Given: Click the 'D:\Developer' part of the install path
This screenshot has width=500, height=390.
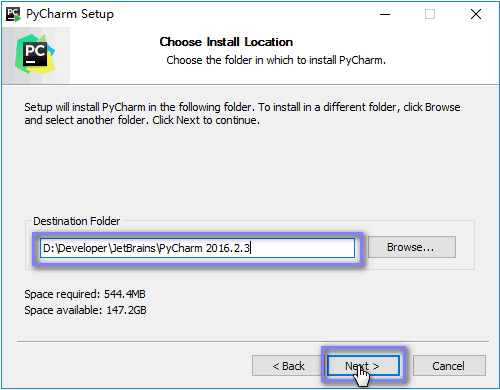Looking at the screenshot, I should click(75, 248).
